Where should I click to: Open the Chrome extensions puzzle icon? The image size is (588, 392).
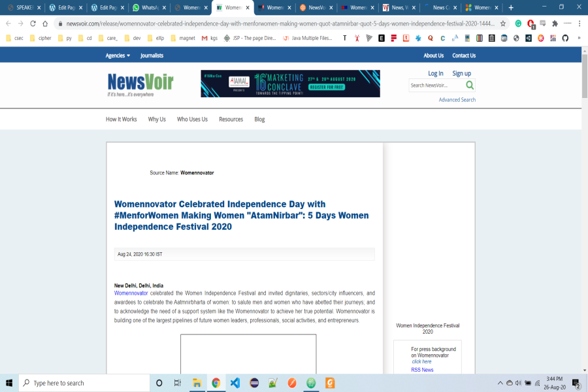pyautogui.click(x=555, y=24)
